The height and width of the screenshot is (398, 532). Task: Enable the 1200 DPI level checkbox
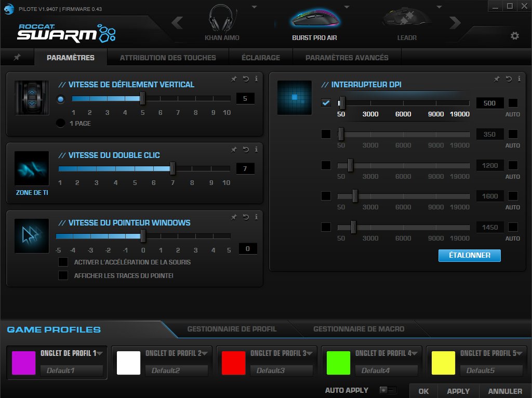coord(326,165)
